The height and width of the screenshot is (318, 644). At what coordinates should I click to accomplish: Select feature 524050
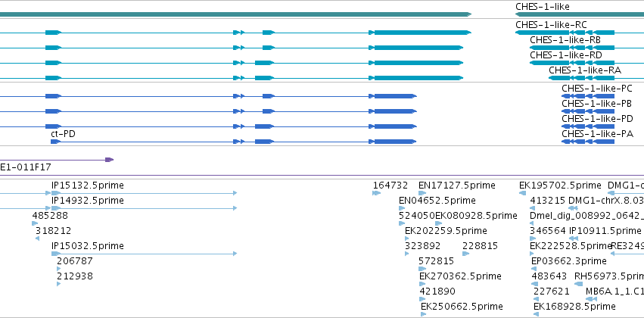click(417, 216)
